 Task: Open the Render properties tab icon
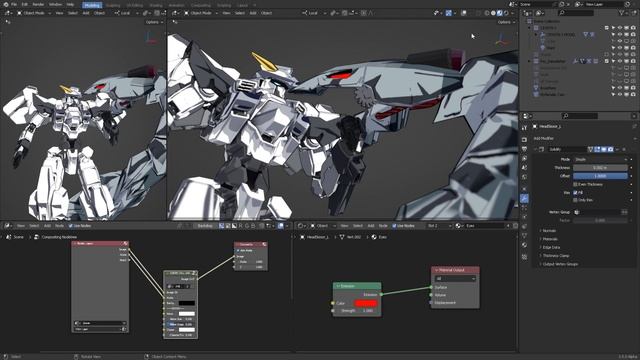click(524, 140)
